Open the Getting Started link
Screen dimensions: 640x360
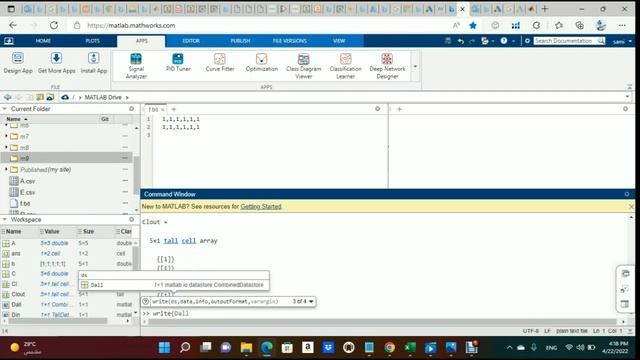point(261,207)
